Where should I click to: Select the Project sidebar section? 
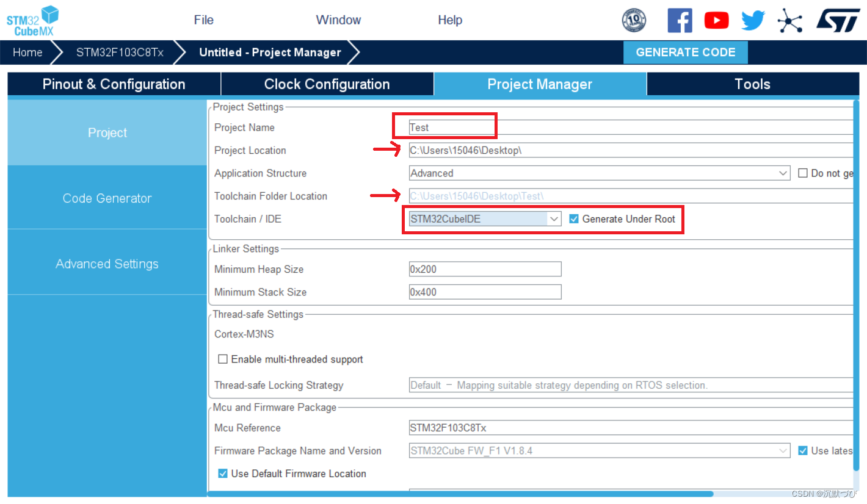(x=107, y=132)
